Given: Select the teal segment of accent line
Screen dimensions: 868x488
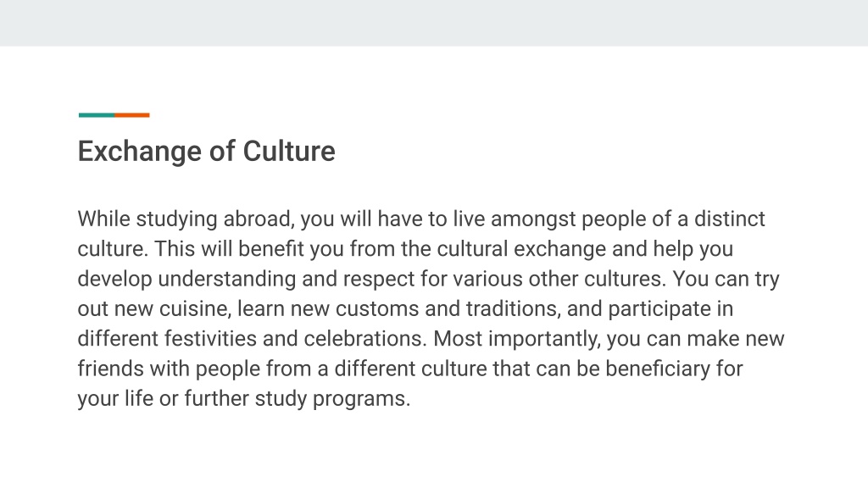Looking at the screenshot, I should [x=97, y=115].
